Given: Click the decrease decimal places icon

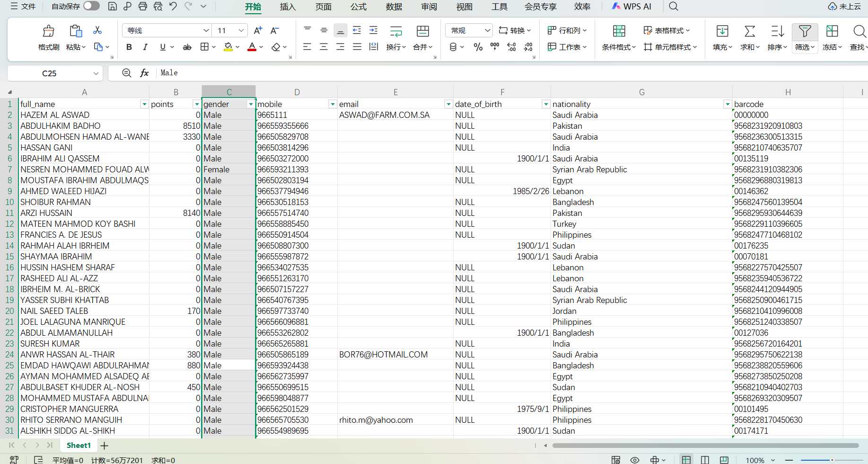Looking at the screenshot, I should coord(528,47).
